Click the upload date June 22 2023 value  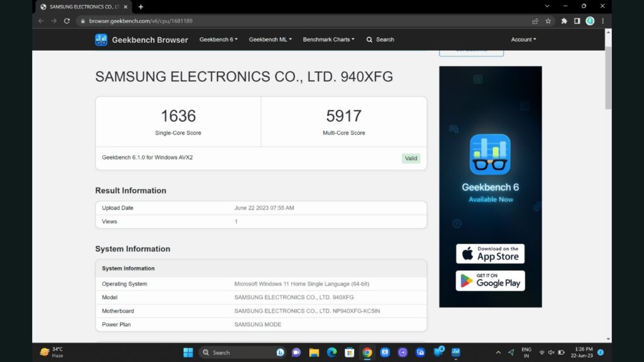[x=264, y=208]
